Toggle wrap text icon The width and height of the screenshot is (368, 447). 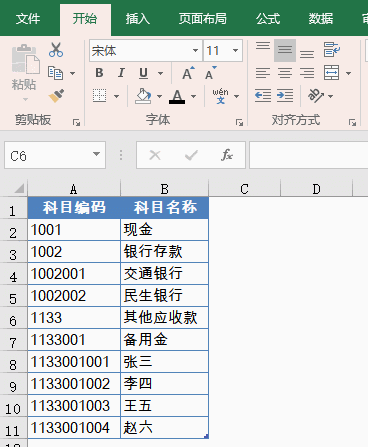point(332,50)
